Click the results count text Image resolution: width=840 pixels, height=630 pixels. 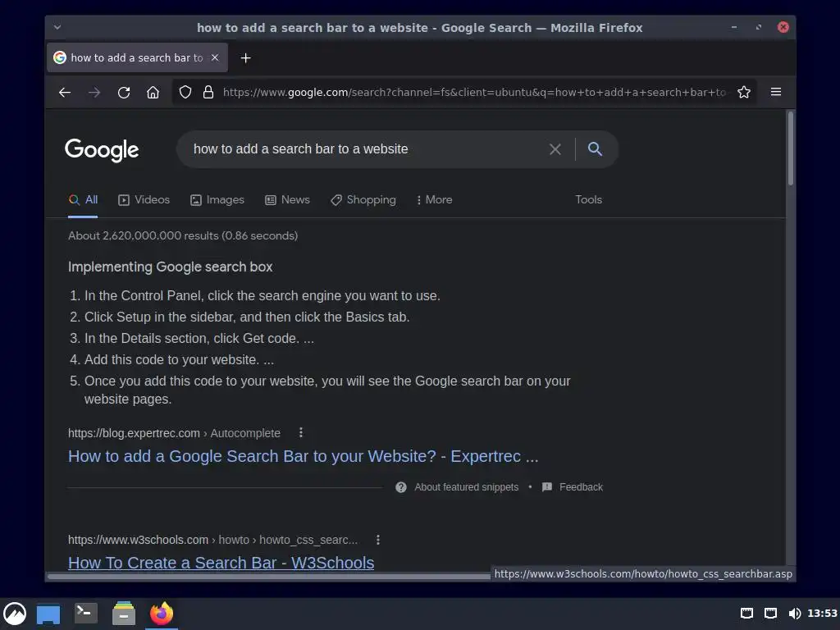(x=183, y=235)
